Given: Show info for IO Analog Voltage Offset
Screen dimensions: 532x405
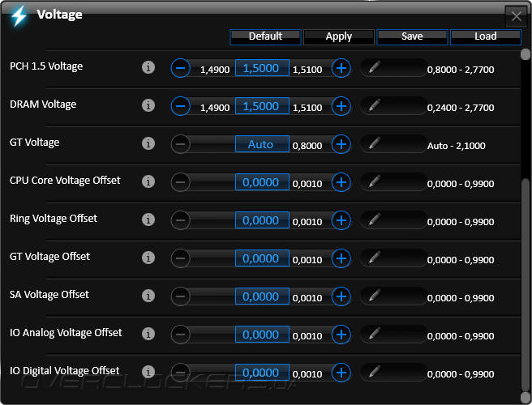Looking at the screenshot, I should [148, 334].
